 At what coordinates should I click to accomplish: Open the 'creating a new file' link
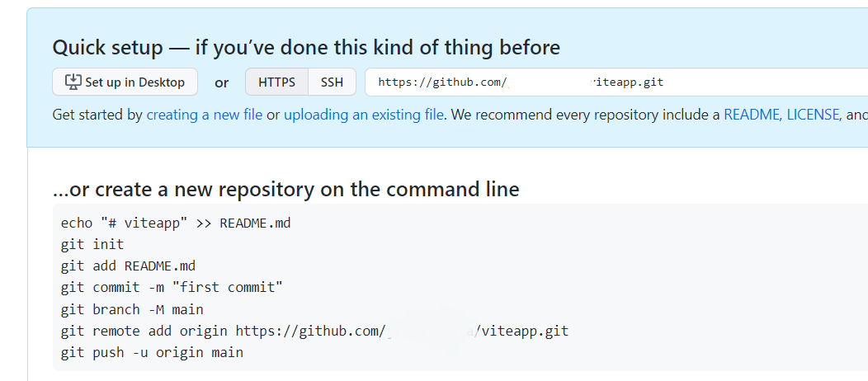click(205, 115)
